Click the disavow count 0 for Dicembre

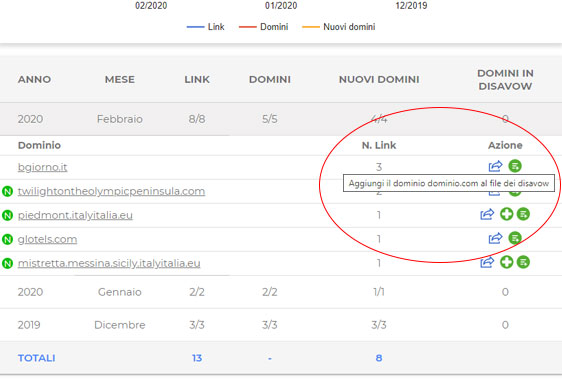pyautogui.click(x=505, y=325)
